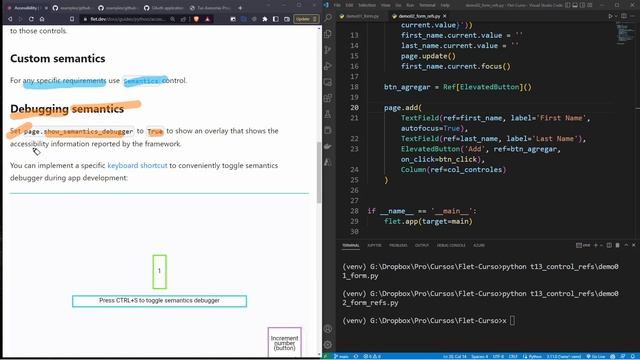Click the Run Python File play button
Image resolution: width=640 pixels, height=360 pixels.
(x=610, y=16)
